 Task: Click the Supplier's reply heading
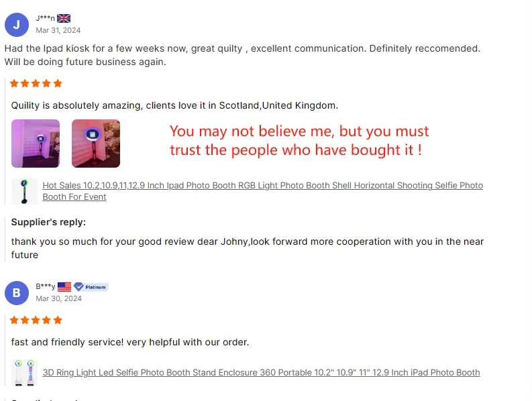[x=48, y=222]
